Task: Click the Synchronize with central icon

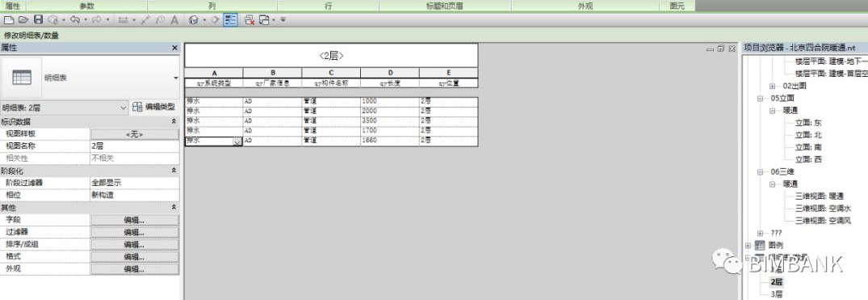Action: 53,20
